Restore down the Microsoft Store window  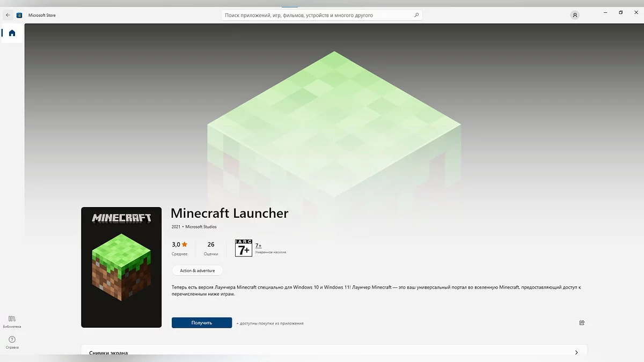620,12
